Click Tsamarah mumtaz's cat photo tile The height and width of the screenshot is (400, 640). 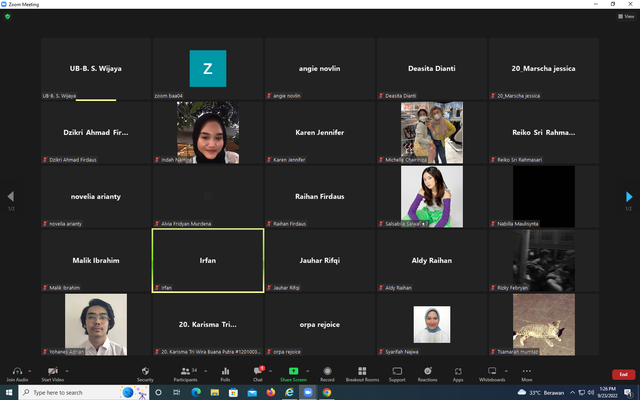[x=544, y=324]
